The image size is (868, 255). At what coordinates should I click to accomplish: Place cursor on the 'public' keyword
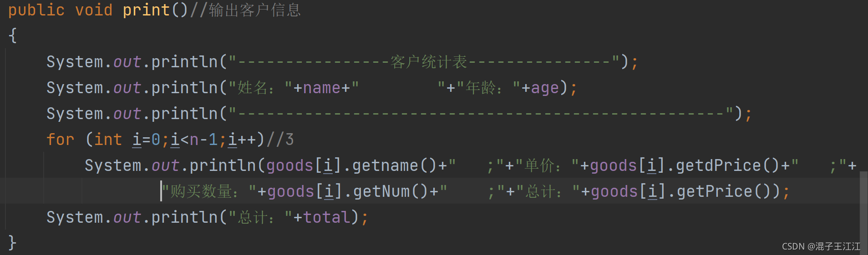point(36,10)
